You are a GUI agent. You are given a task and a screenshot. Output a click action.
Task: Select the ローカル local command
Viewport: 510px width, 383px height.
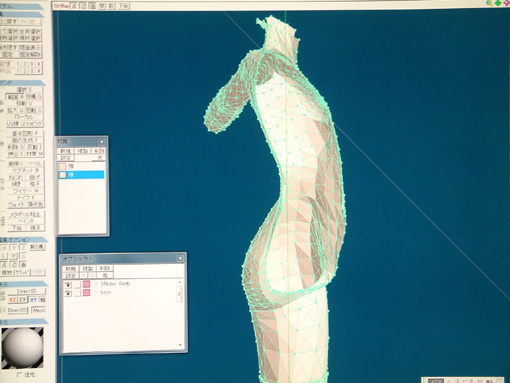pyautogui.click(x=24, y=117)
